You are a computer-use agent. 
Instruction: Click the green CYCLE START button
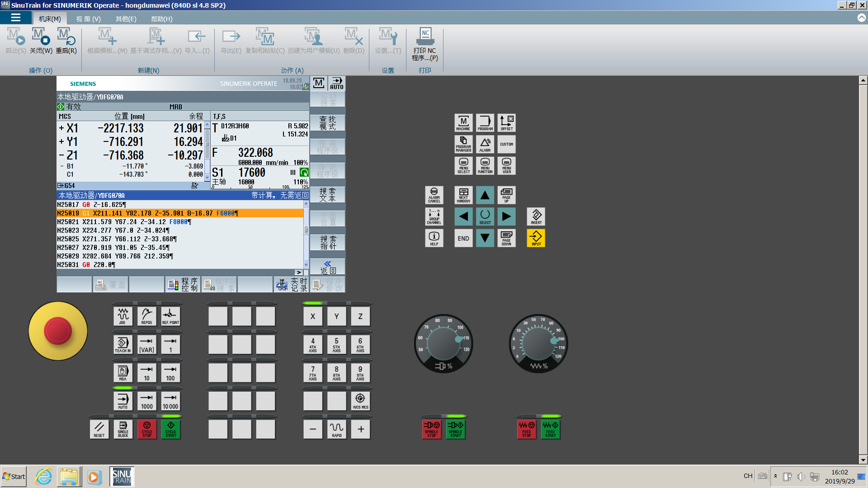point(170,429)
